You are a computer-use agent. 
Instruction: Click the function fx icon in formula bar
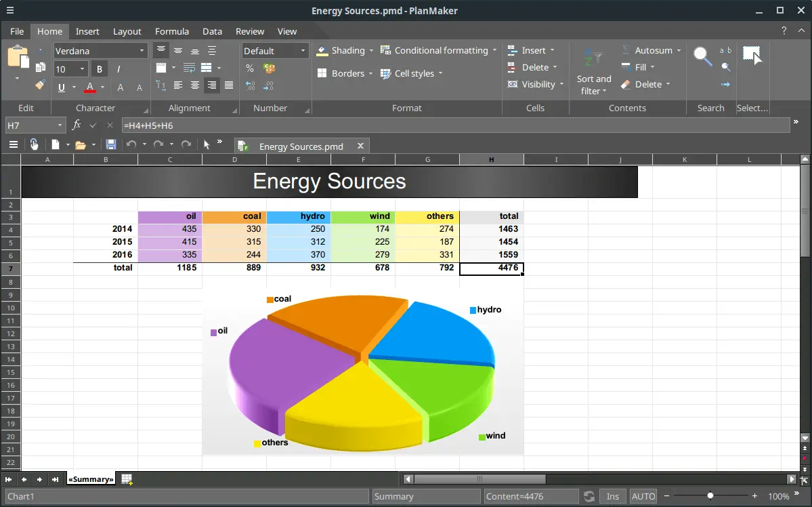77,125
